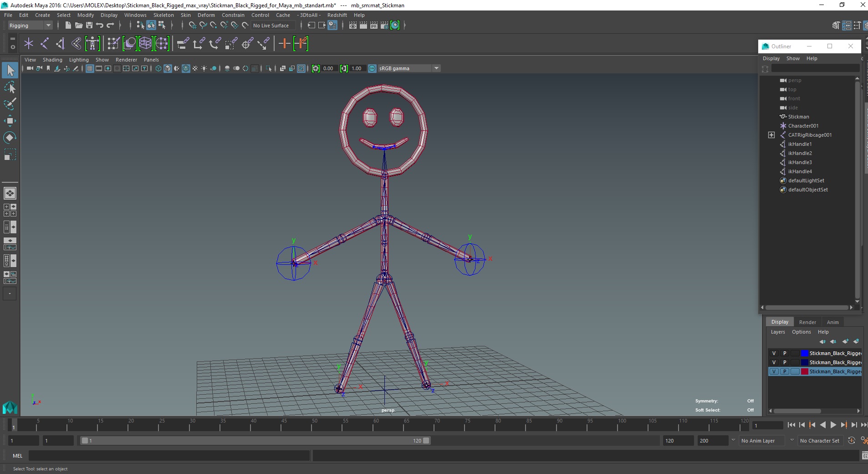Render the current frame icon
Image resolution: width=868 pixels, height=474 pixels.
363,26
